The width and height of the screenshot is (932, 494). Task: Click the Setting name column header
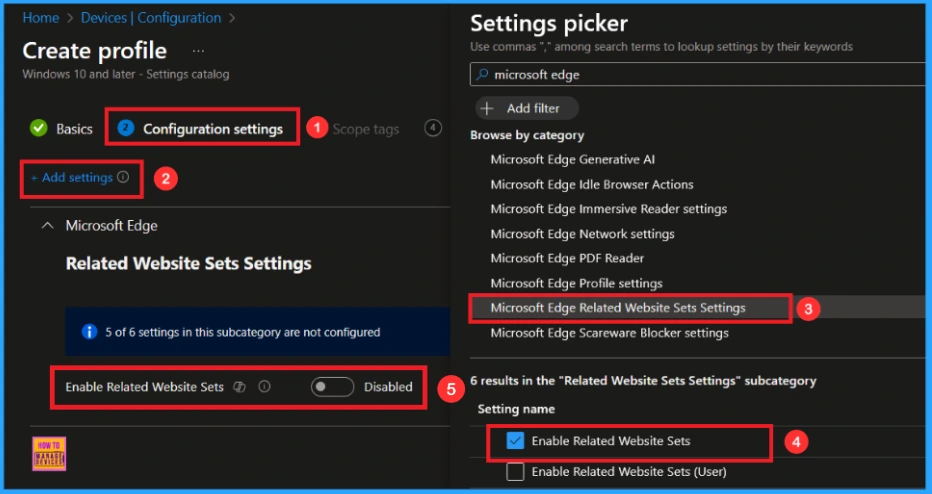pos(516,409)
